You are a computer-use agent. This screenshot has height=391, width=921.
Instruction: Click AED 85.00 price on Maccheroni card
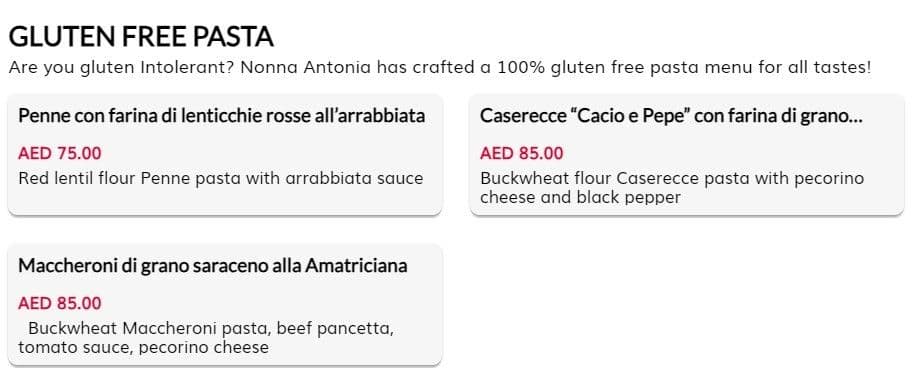point(59,304)
